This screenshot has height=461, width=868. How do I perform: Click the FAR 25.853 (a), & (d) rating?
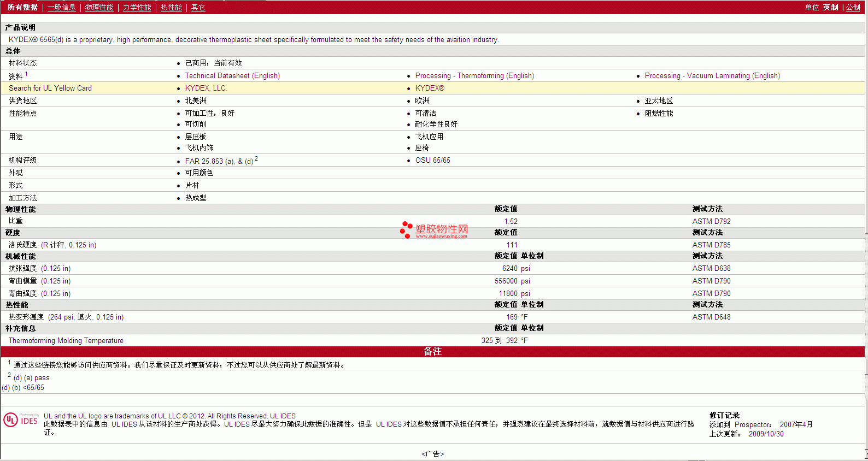(219, 162)
